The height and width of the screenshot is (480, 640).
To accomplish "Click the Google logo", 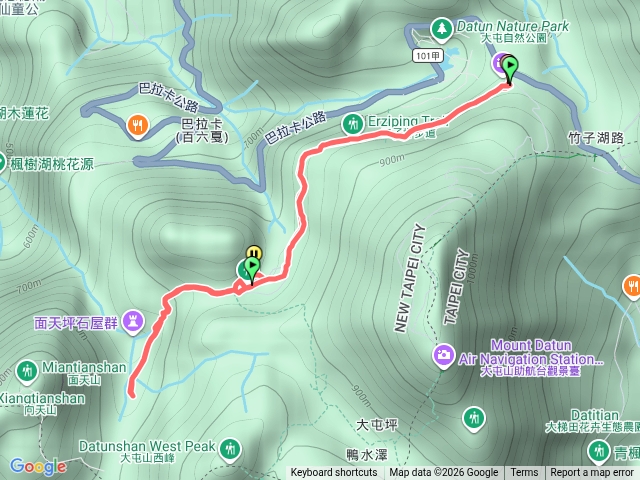I will tap(38, 466).
